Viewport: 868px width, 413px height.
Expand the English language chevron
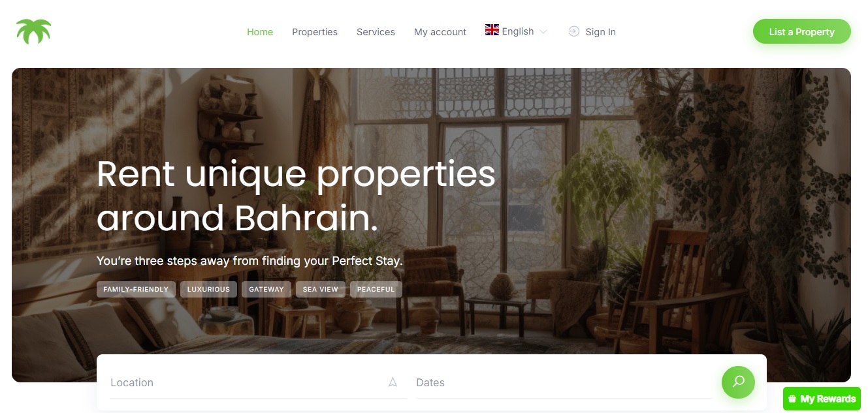[543, 32]
